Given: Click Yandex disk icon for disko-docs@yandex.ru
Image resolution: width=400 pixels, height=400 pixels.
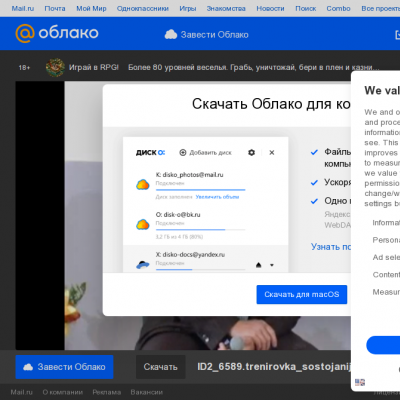Looking at the screenshot, I should tap(143, 265).
